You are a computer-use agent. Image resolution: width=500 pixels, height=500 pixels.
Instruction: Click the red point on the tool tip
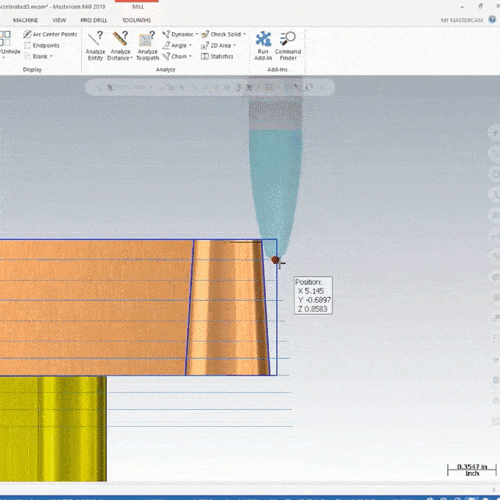coord(275,260)
